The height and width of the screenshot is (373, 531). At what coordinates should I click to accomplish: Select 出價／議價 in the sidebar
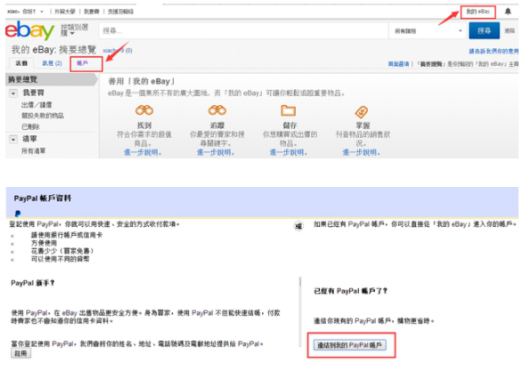tap(37, 105)
